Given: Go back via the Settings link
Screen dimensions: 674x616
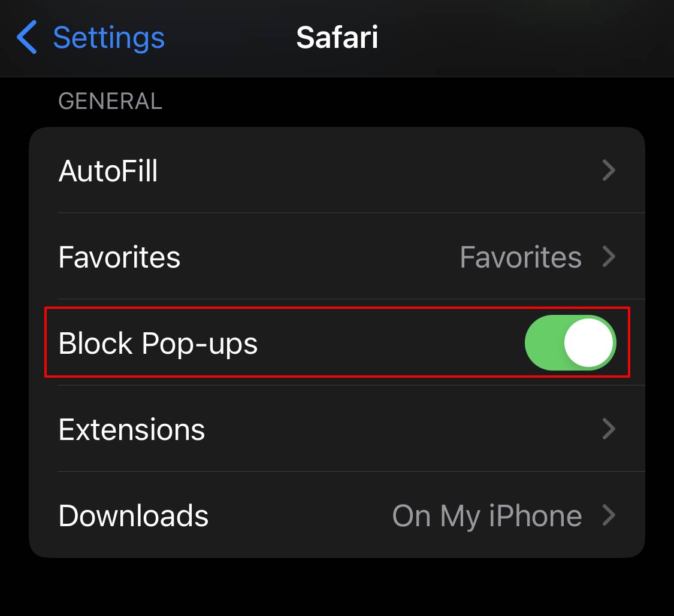Looking at the screenshot, I should pos(108,37).
